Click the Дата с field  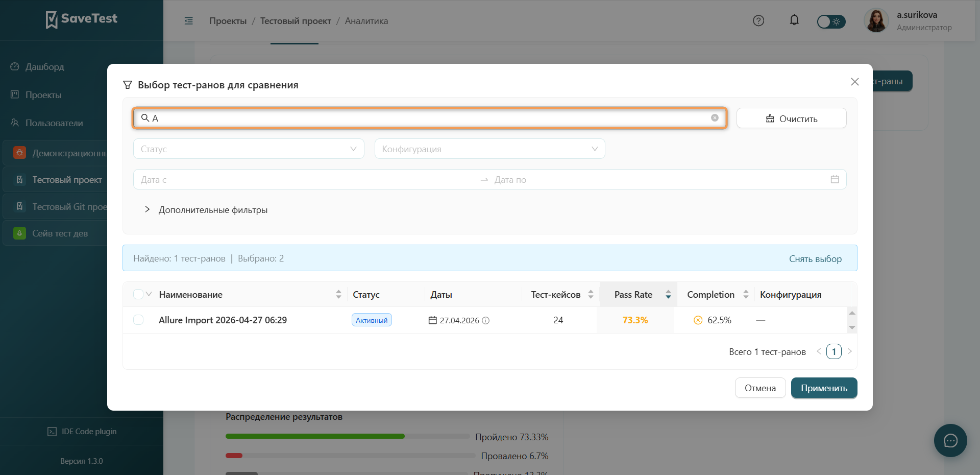pyautogui.click(x=306, y=179)
